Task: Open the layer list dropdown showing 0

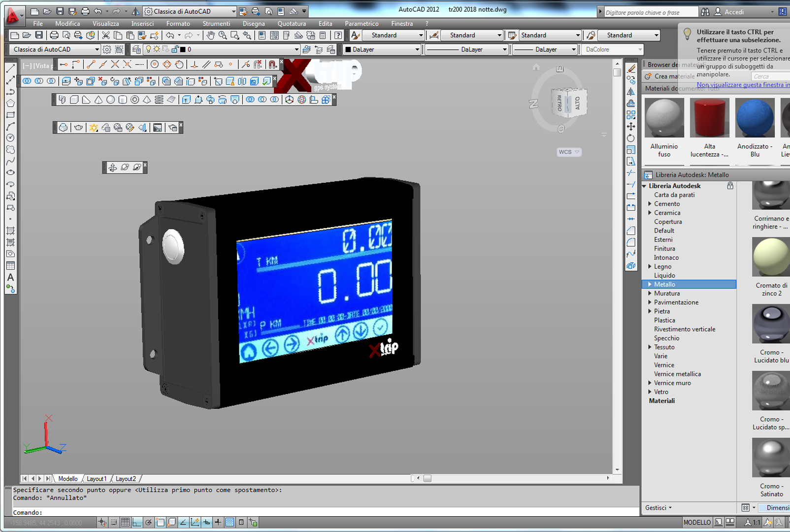Action: (222, 49)
